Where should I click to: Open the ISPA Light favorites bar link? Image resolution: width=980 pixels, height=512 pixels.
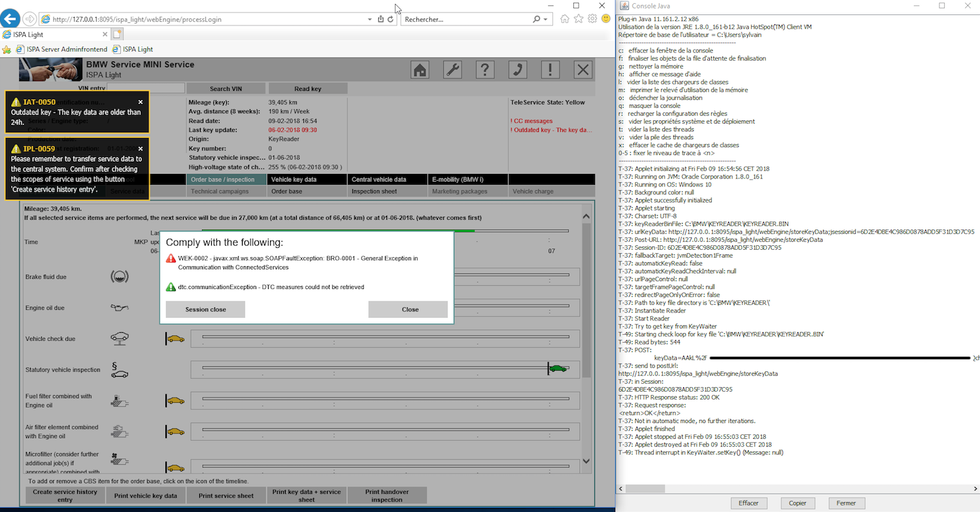(x=133, y=49)
